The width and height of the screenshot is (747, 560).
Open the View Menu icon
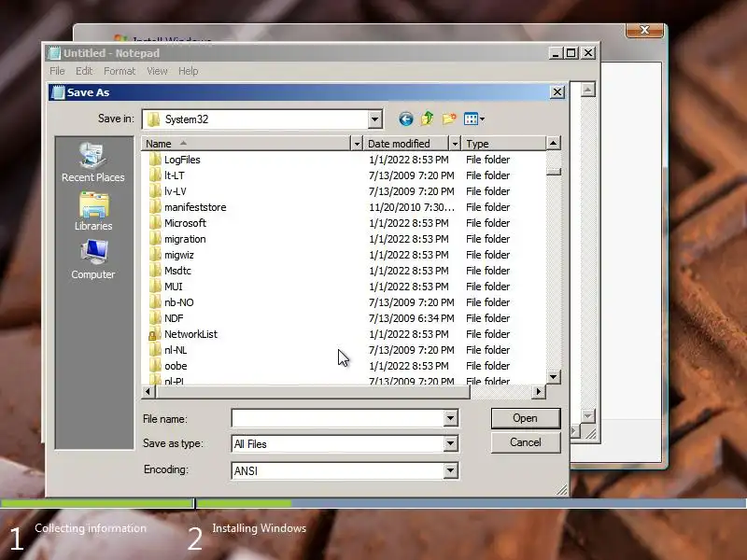click(x=474, y=119)
